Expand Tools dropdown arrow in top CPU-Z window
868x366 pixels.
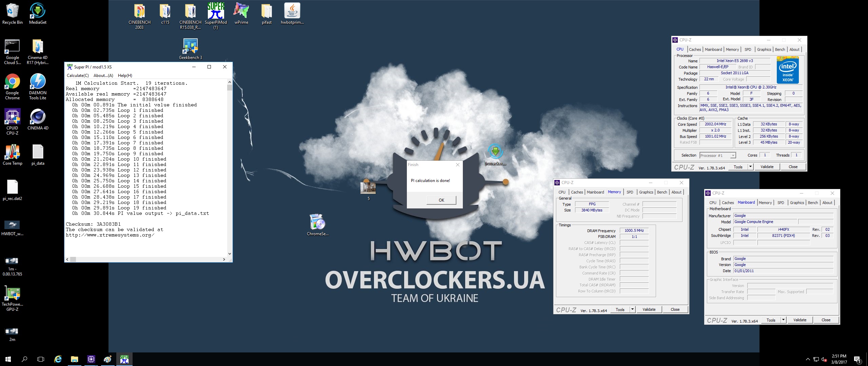pos(750,167)
